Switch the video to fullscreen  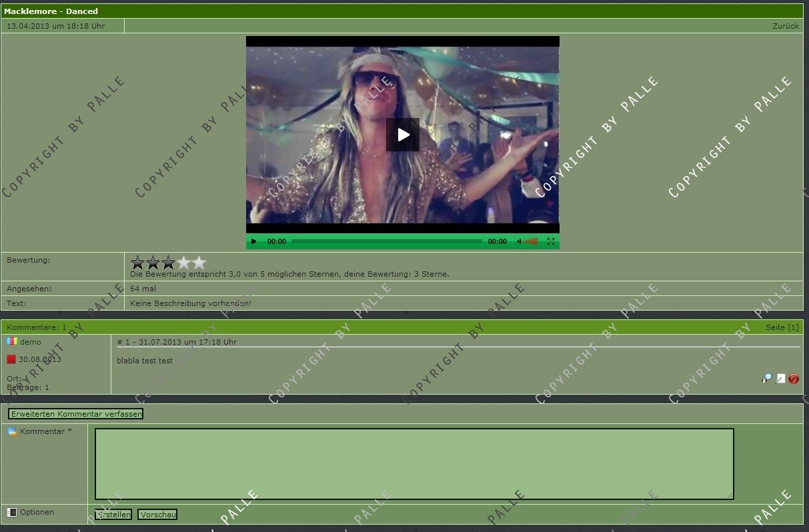tap(551, 241)
